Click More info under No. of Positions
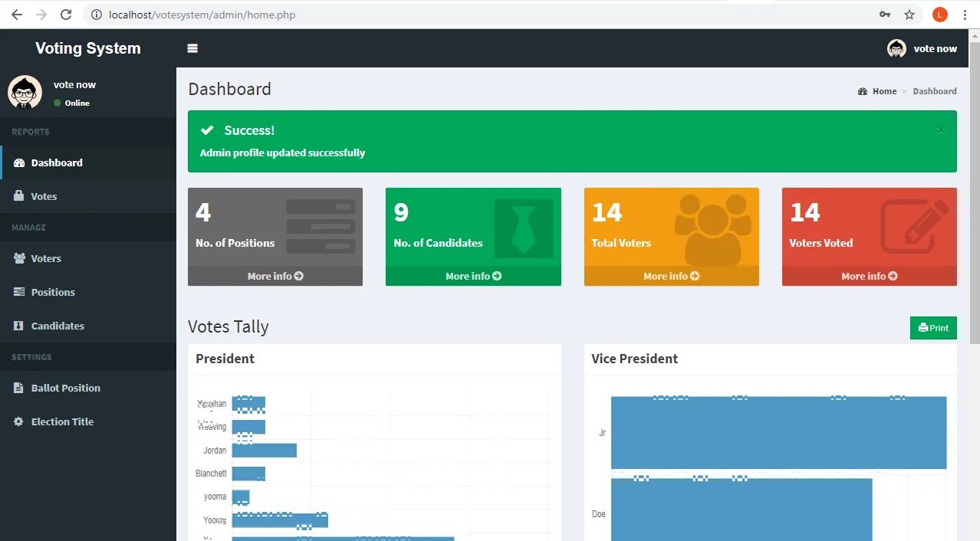The image size is (980, 541). click(x=275, y=276)
